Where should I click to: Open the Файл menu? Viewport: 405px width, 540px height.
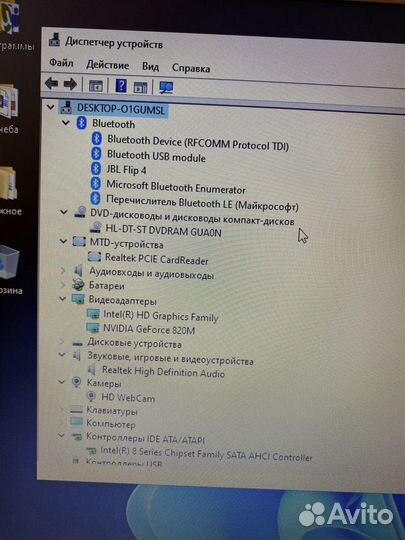coord(61,63)
